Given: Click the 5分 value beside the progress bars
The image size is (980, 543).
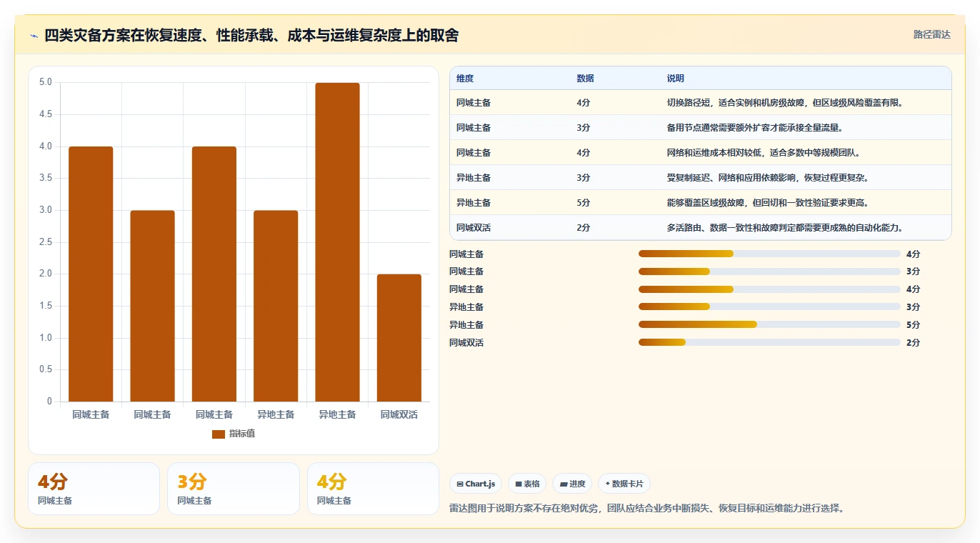Looking at the screenshot, I should (x=913, y=325).
